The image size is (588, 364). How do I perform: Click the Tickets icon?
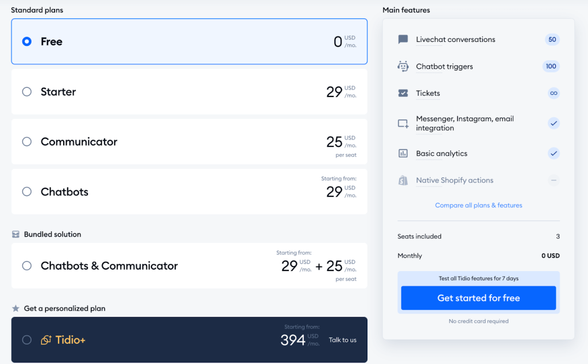tap(403, 93)
